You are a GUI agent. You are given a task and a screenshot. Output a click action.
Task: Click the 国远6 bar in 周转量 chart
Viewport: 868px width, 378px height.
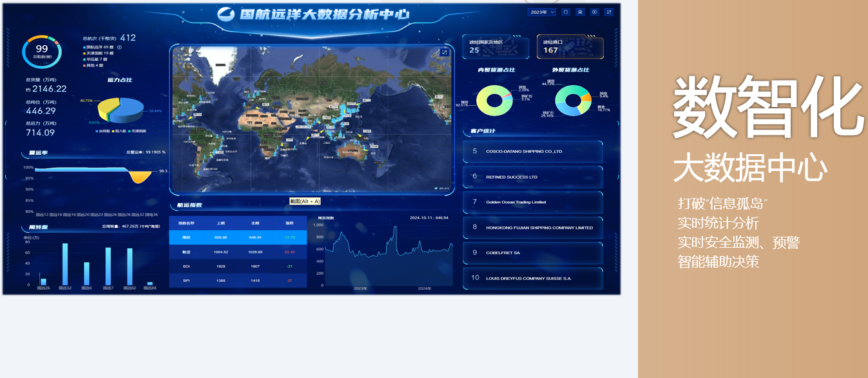pyautogui.click(x=86, y=274)
